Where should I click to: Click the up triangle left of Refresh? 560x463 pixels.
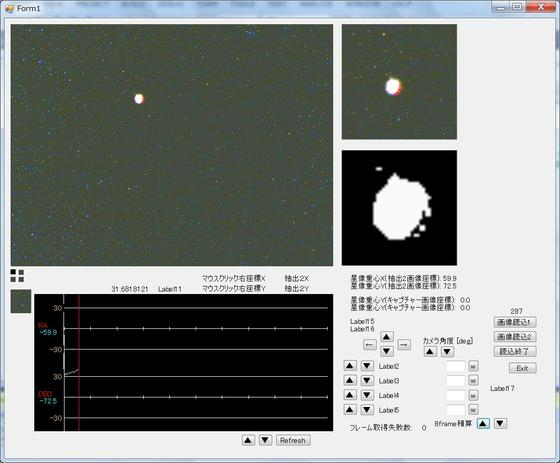tap(248, 440)
